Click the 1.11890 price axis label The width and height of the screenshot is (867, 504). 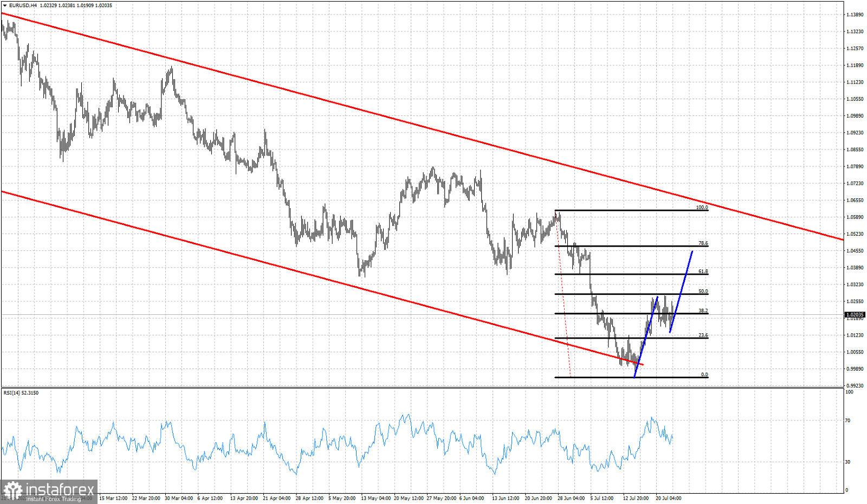coord(855,65)
